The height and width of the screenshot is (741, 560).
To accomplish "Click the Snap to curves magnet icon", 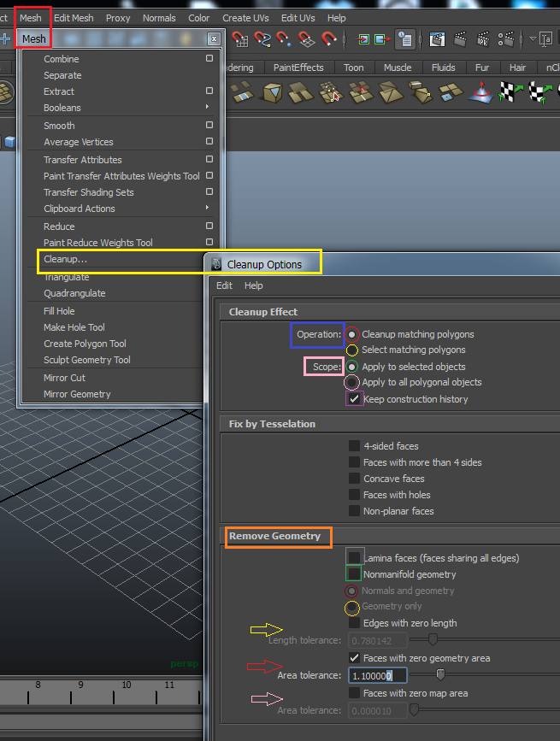I will pos(262,38).
